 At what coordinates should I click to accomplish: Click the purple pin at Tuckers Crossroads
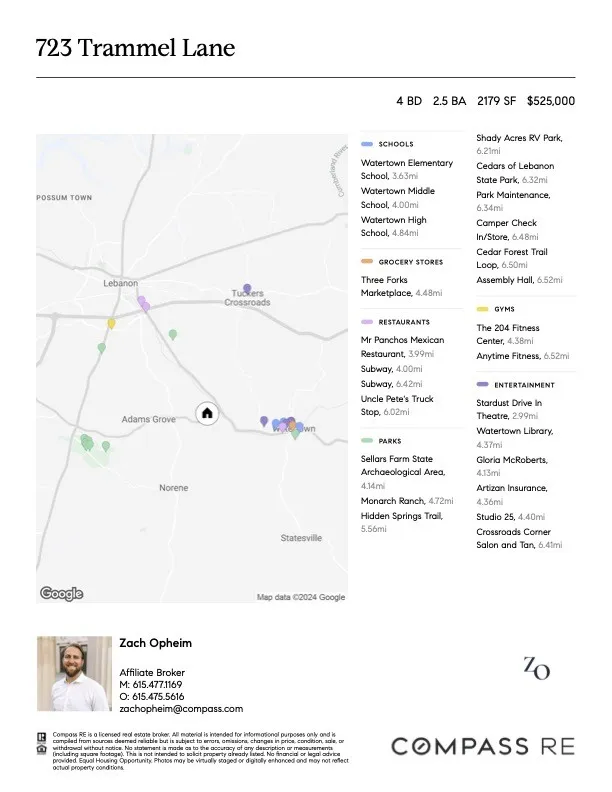pyautogui.click(x=247, y=289)
